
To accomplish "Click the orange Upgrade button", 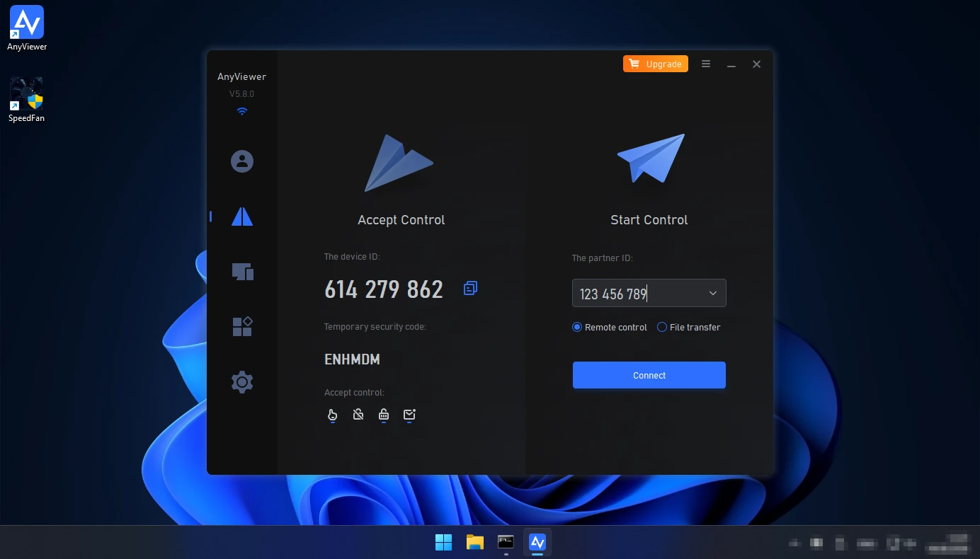I will 656,64.
